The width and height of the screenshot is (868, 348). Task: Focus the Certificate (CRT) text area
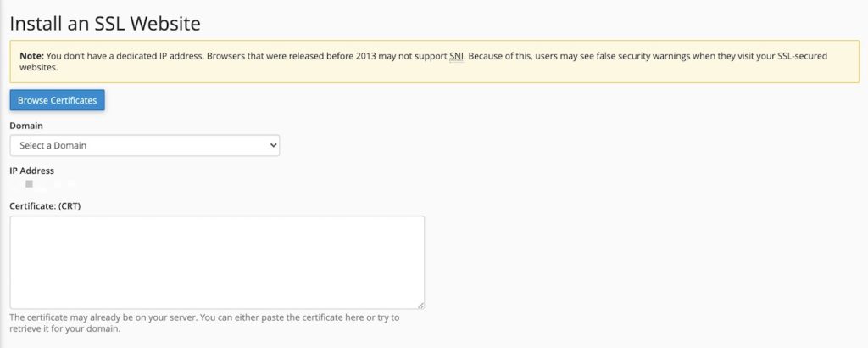tap(217, 262)
